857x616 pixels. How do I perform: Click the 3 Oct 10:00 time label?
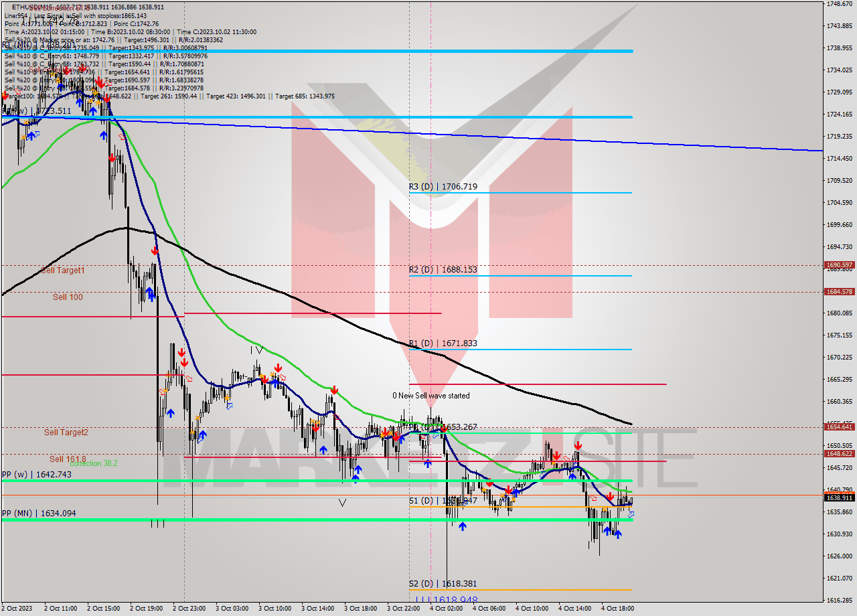pyautogui.click(x=275, y=609)
